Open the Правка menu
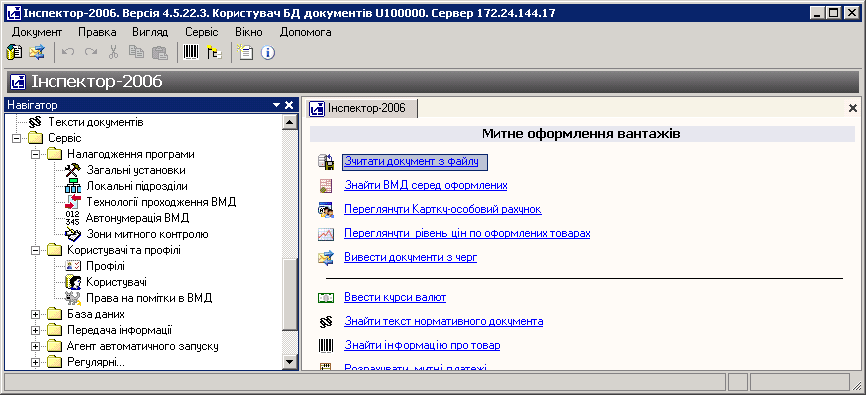Viewport: 866px width, 395px height. pyautogui.click(x=97, y=32)
